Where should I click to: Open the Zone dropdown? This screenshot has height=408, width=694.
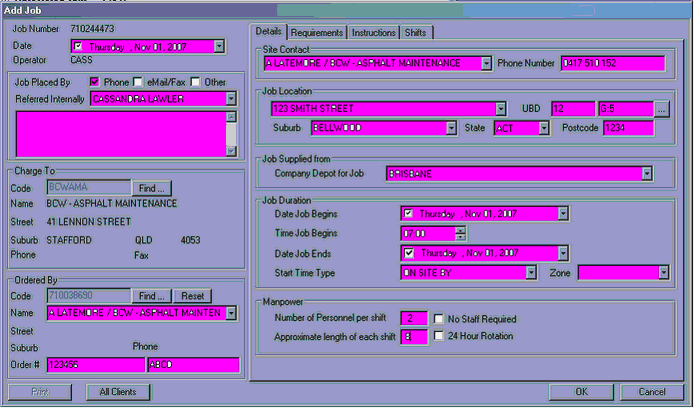pyautogui.click(x=663, y=273)
